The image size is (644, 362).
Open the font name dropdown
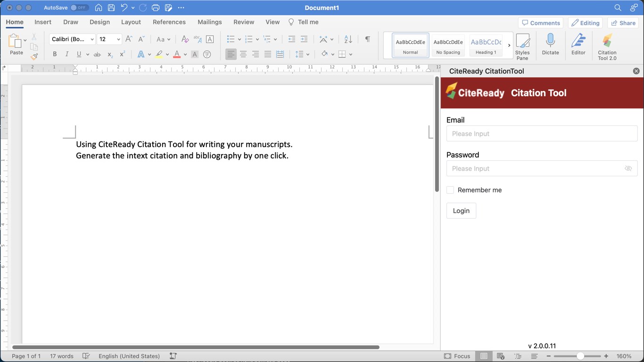tap(92, 40)
